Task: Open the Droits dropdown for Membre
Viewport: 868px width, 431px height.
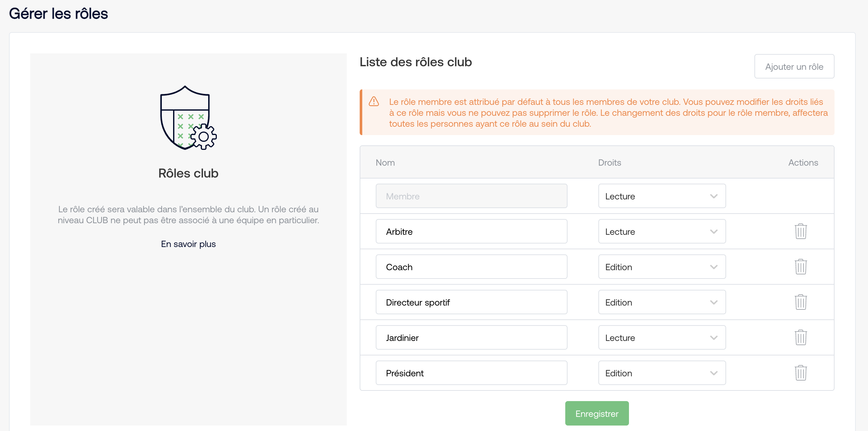Action: click(x=662, y=196)
